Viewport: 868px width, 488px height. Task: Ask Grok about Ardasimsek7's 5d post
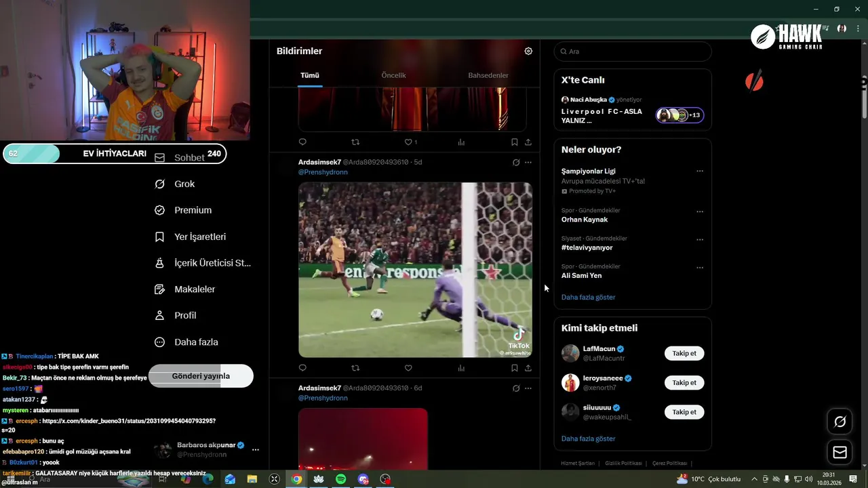(516, 162)
